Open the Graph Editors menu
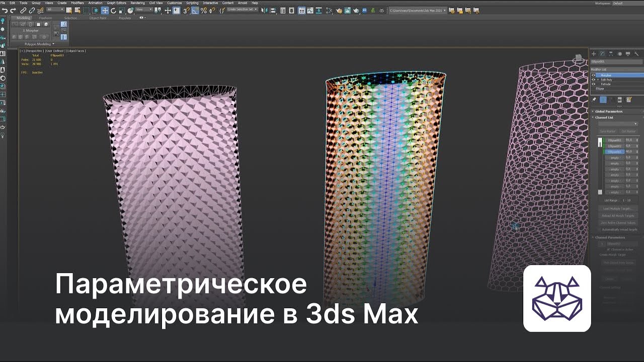644x362 pixels. (x=116, y=3)
